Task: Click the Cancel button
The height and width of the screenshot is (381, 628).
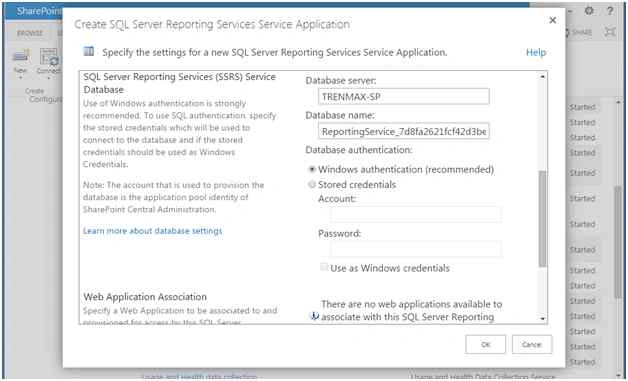Action: tap(532, 345)
